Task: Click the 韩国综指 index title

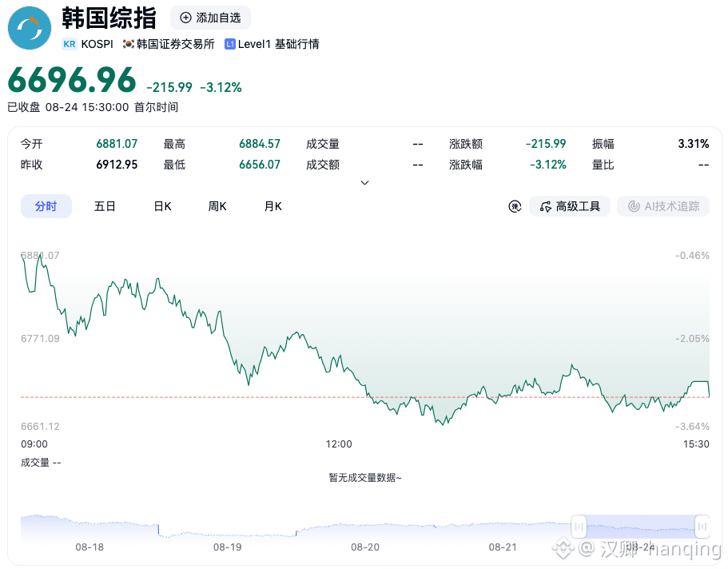Action: (109, 18)
